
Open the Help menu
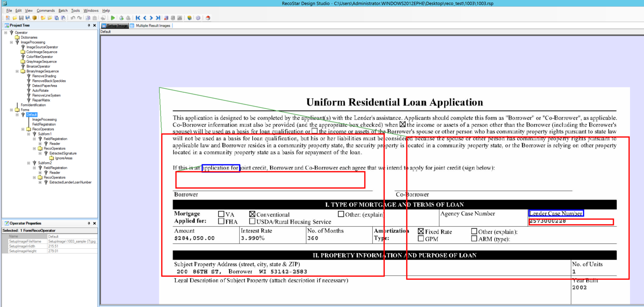click(x=106, y=10)
